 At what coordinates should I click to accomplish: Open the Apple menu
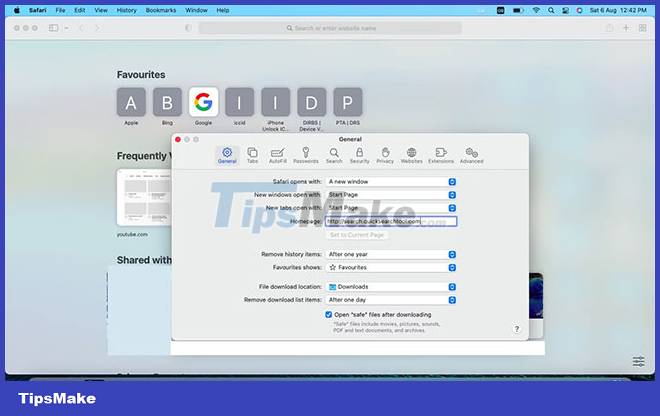pyautogui.click(x=16, y=10)
